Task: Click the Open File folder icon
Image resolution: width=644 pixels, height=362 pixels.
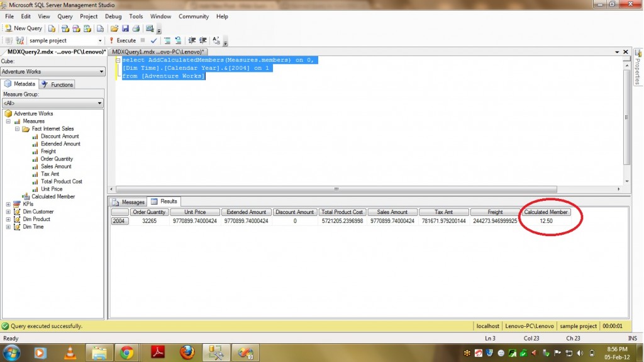Action: coord(114,28)
